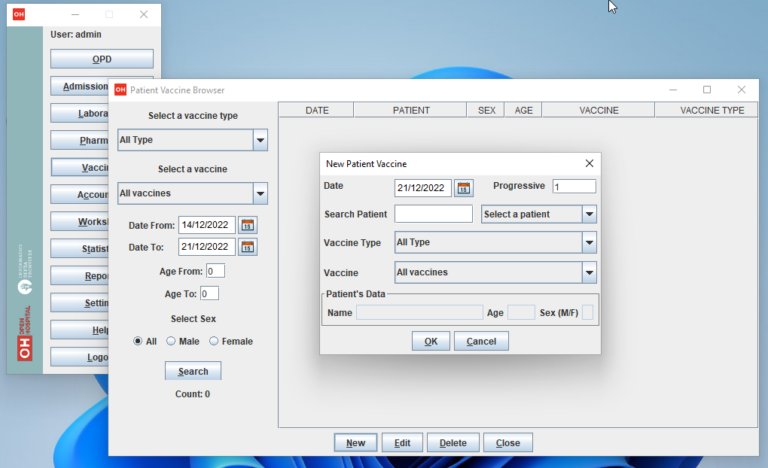
Task: Expand the Select a patient dropdown
Action: pyautogui.click(x=589, y=214)
